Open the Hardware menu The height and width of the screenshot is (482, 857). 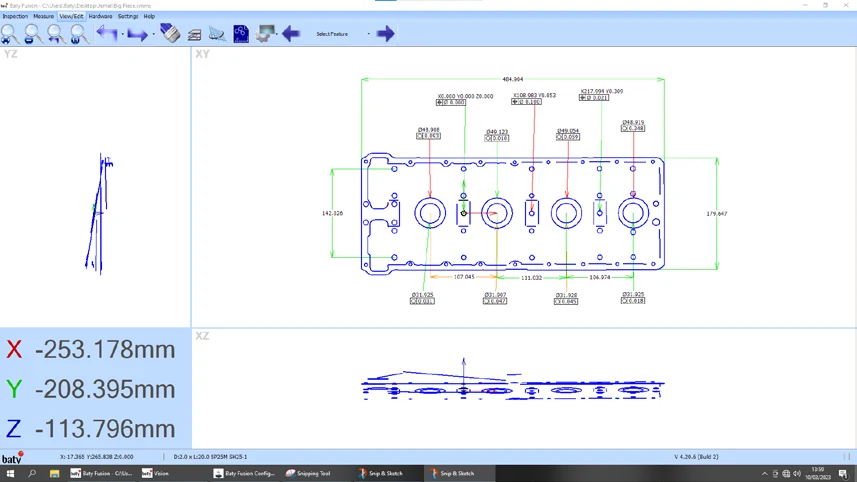coord(100,16)
